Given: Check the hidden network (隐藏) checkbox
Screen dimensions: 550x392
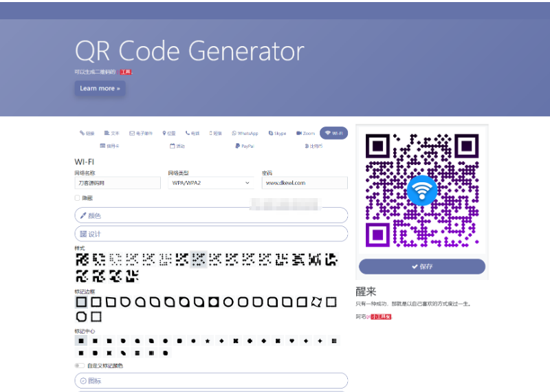Looking at the screenshot, I should click(x=78, y=198).
